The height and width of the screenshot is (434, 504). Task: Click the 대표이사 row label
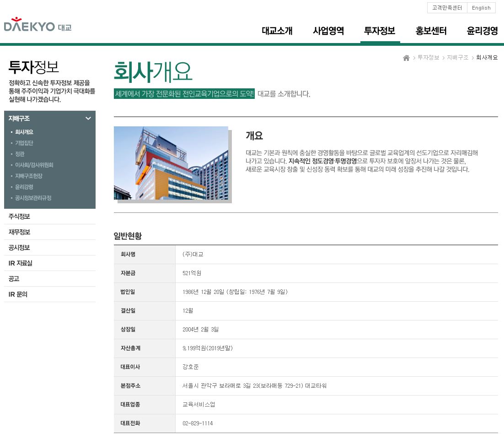click(130, 367)
